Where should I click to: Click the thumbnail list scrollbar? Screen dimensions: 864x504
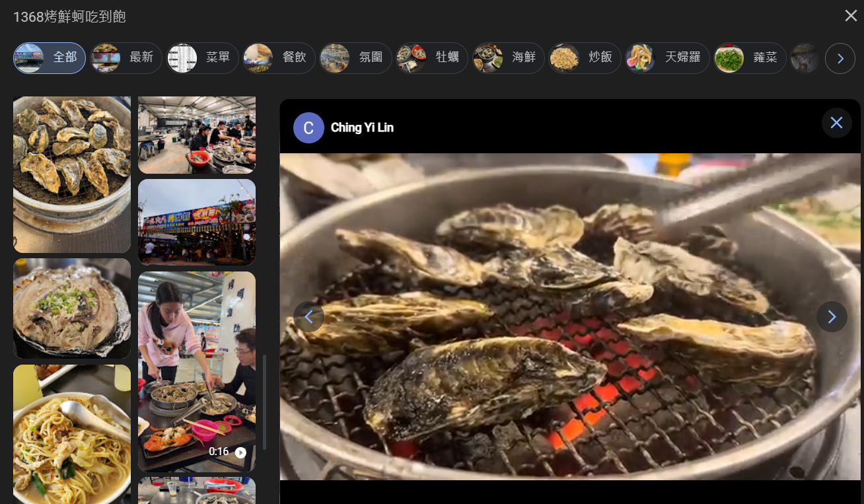265,402
